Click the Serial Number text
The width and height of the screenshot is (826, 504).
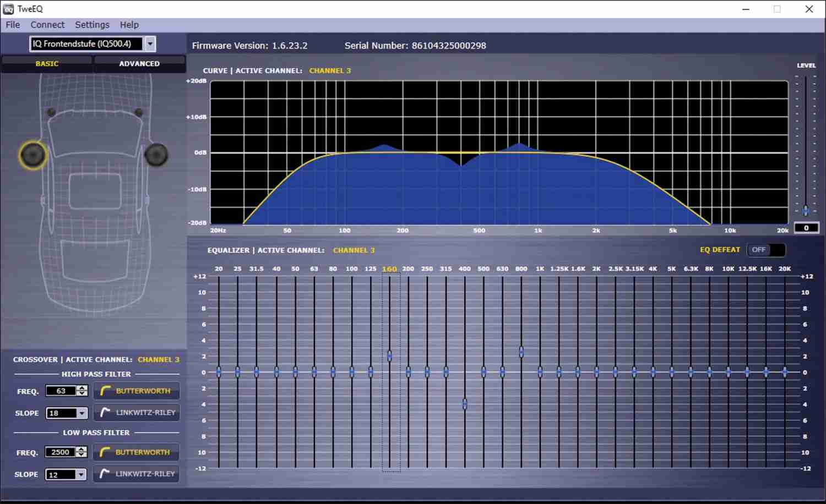tap(415, 46)
